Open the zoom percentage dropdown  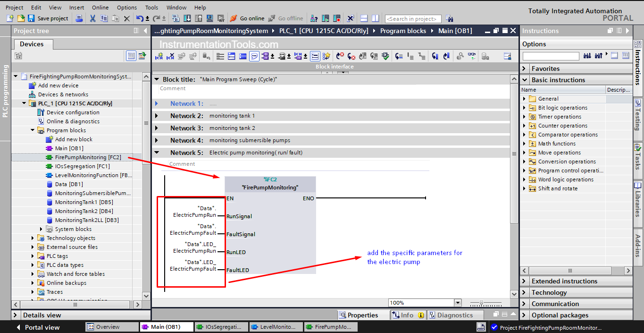458,303
